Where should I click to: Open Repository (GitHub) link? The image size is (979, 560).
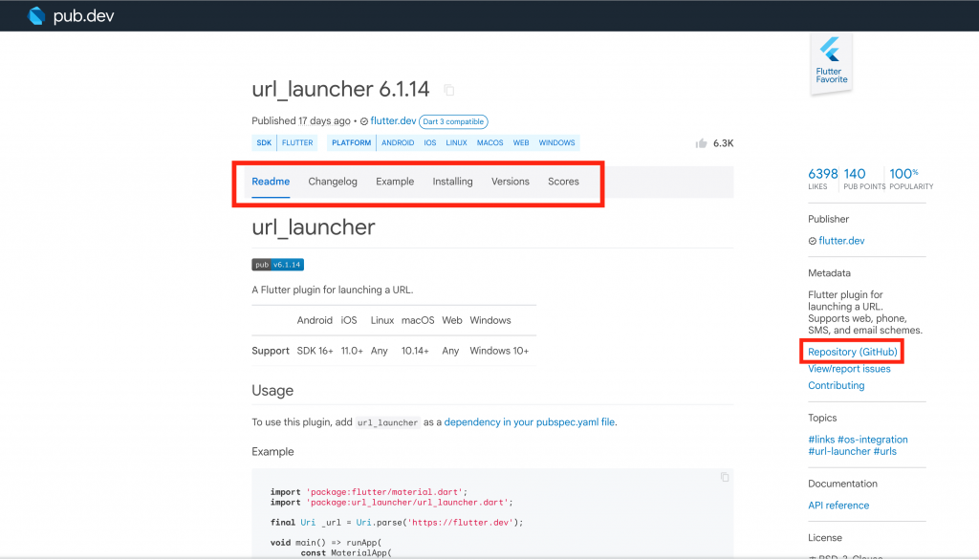[x=852, y=352]
